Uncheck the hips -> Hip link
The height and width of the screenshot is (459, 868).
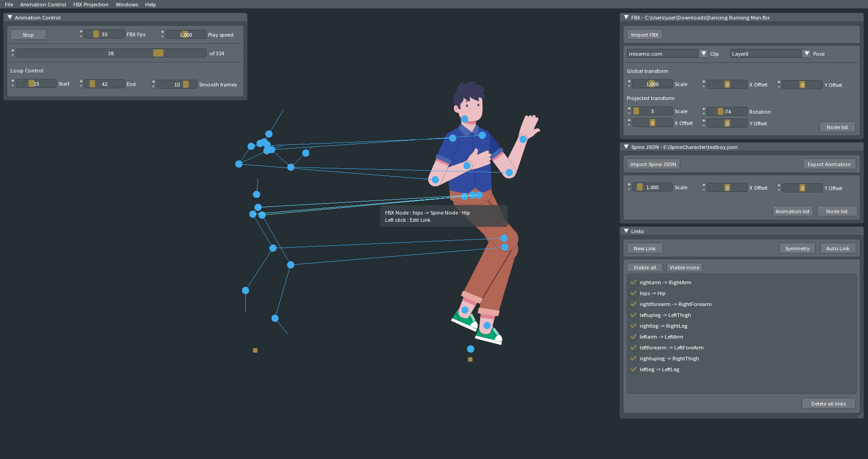coord(633,293)
